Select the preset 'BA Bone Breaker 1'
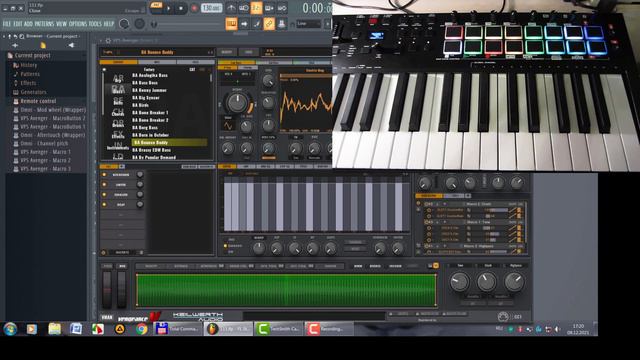640x360 pixels. (150, 113)
